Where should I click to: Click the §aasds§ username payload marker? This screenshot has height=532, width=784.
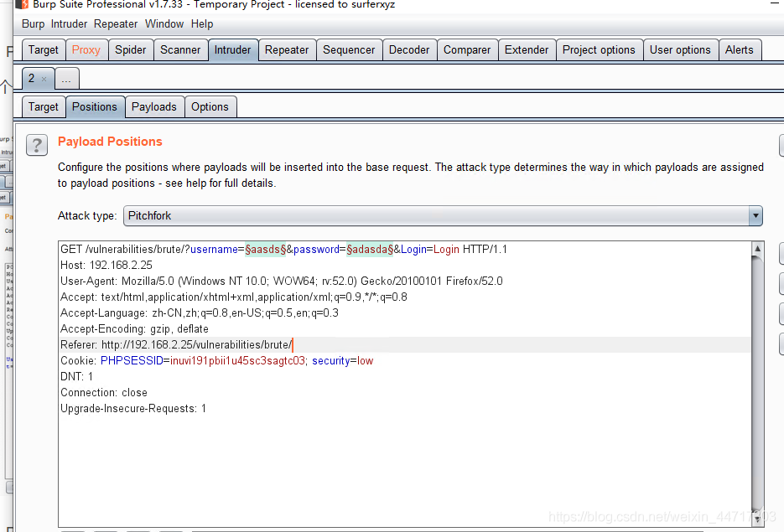(x=266, y=250)
